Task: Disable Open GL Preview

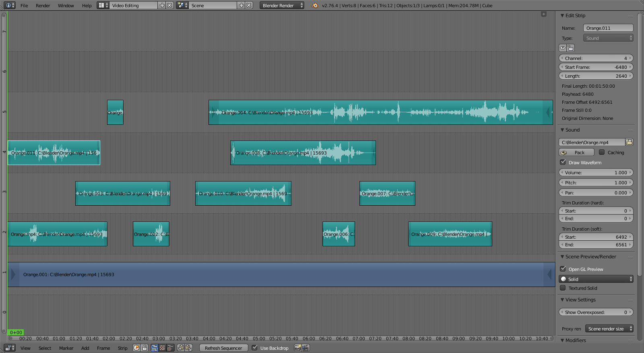Action: pos(563,269)
